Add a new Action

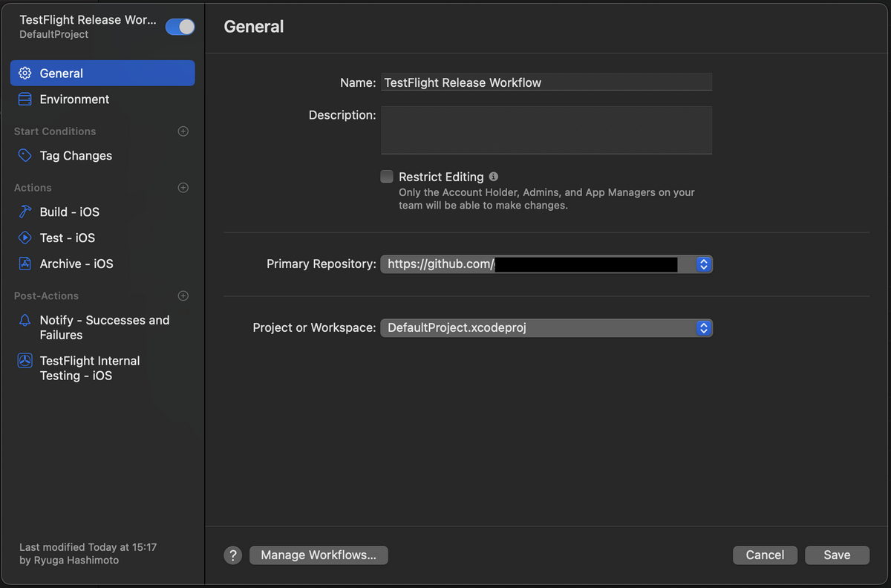(183, 188)
